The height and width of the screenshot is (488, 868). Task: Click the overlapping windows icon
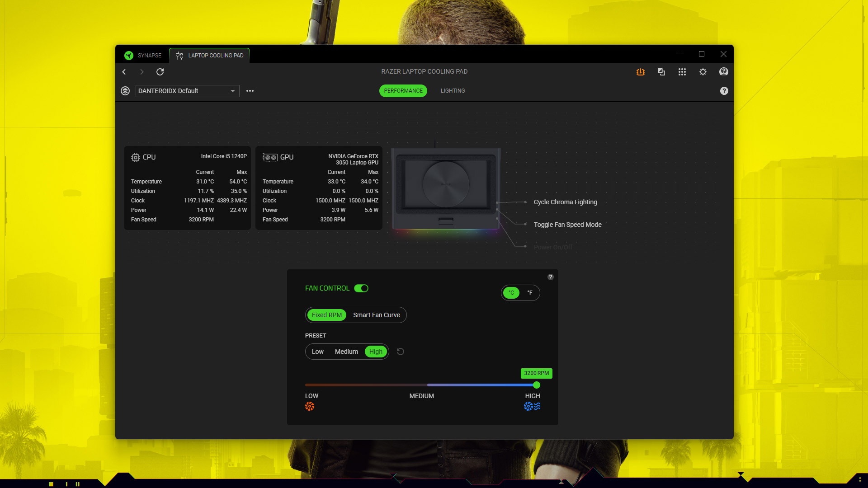[x=661, y=72]
